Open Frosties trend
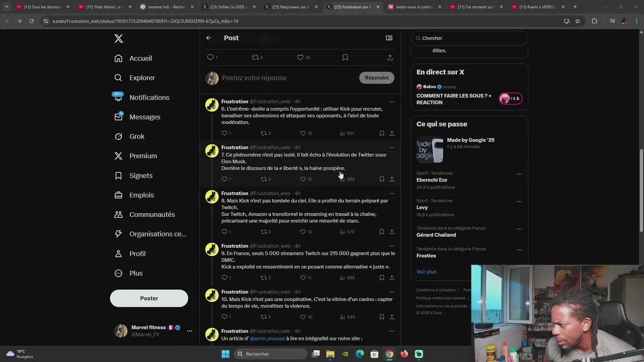Viewport: 644px width, 362px height. click(426, 256)
